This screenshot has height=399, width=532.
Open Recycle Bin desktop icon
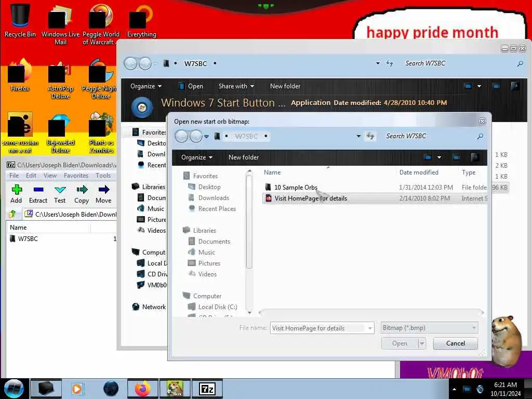(x=20, y=20)
